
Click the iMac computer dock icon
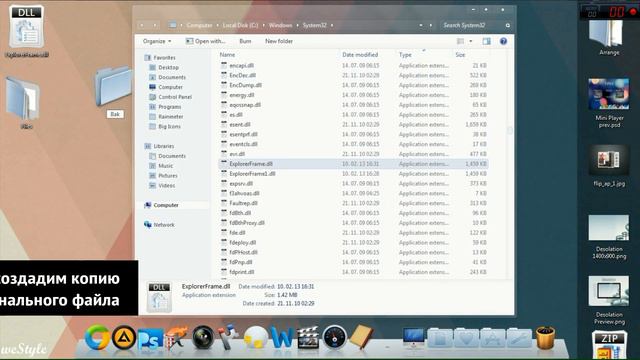pyautogui.click(x=413, y=338)
